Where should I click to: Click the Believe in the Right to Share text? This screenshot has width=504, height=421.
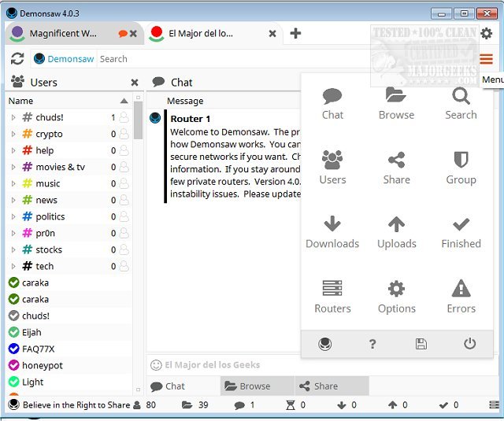76,405
